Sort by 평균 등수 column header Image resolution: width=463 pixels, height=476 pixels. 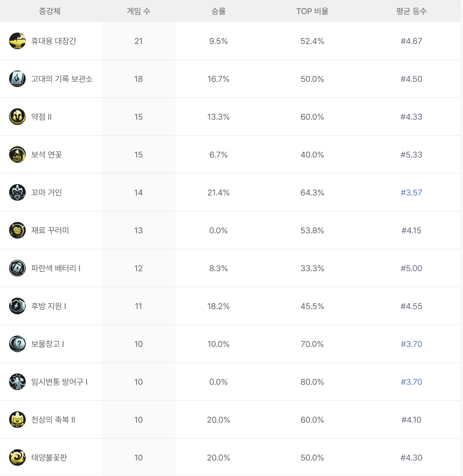pos(411,11)
